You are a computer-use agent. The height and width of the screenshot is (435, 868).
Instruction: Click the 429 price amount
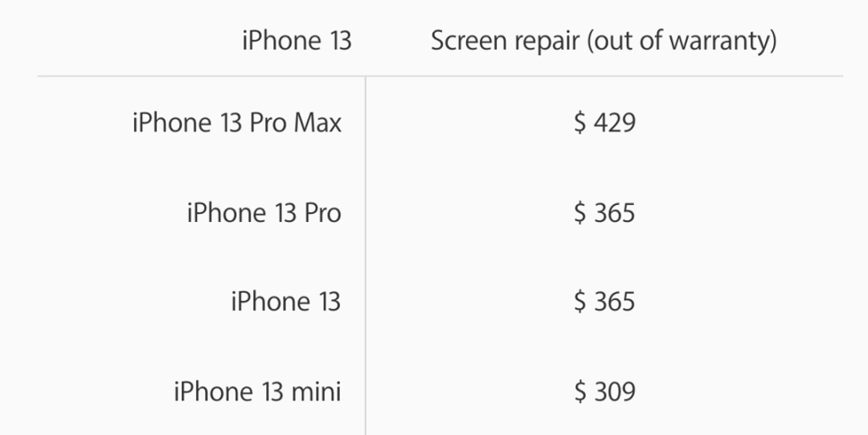615,123
